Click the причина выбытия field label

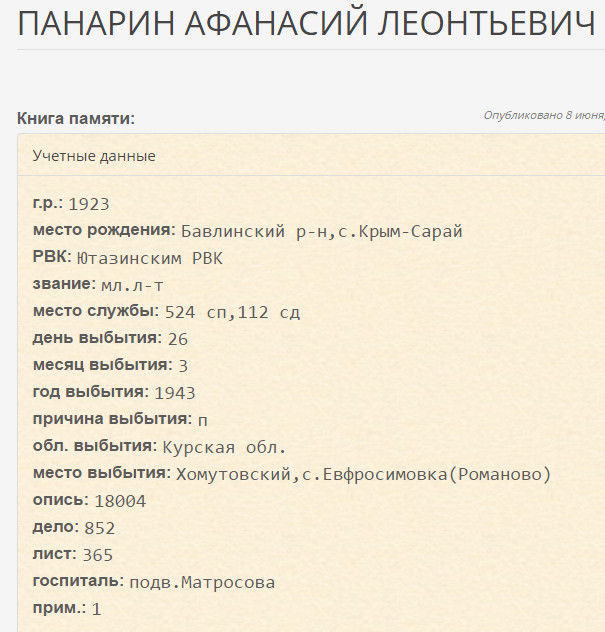click(112, 419)
